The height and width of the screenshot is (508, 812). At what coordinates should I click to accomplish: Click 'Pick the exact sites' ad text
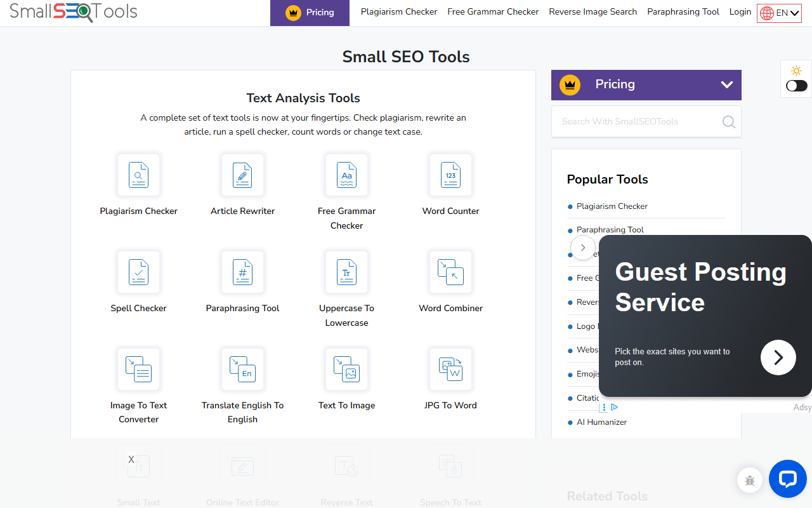tap(672, 357)
